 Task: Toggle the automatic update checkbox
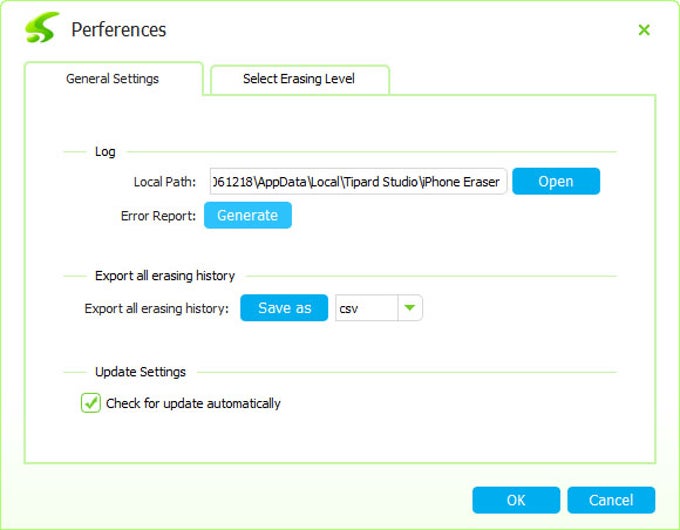pos(91,403)
